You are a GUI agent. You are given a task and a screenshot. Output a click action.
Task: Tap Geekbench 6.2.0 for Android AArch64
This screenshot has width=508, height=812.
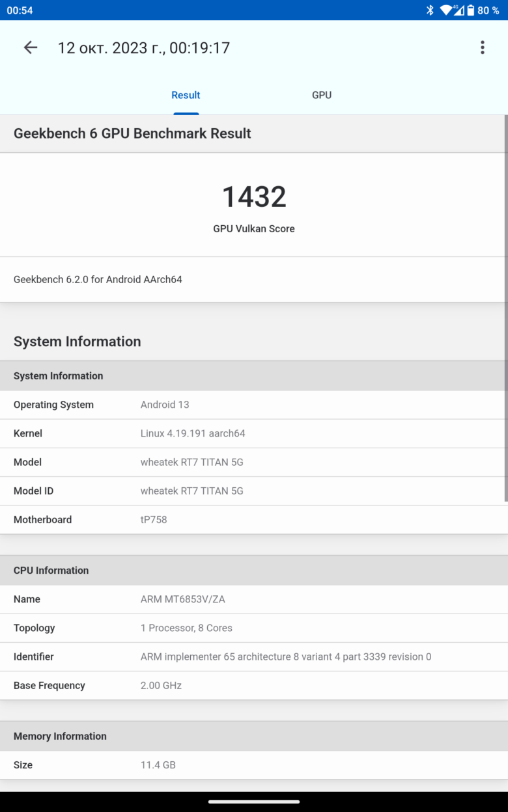pos(98,279)
